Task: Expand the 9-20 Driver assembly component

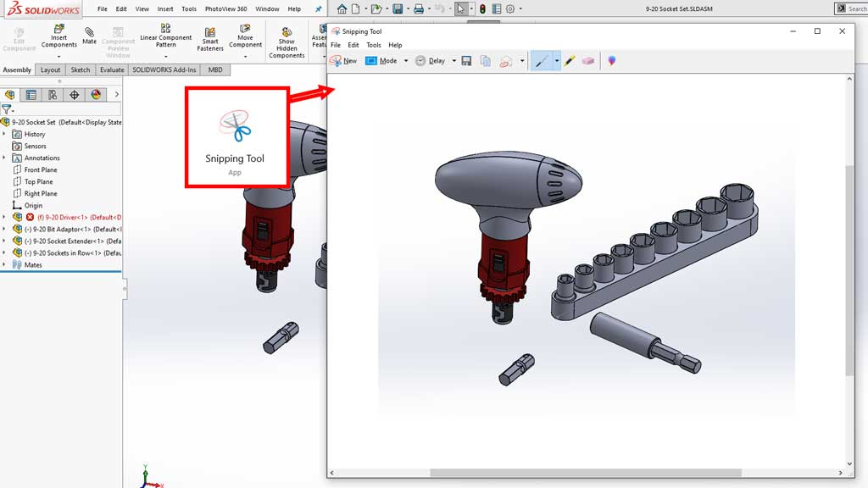Action: coord(5,217)
